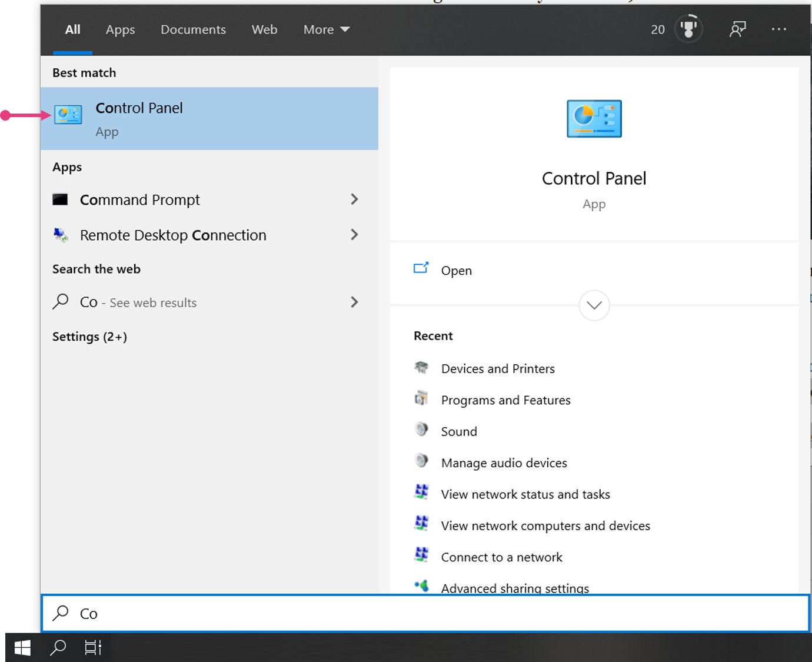
Task: Switch to the Apps filter tab
Action: click(x=120, y=29)
